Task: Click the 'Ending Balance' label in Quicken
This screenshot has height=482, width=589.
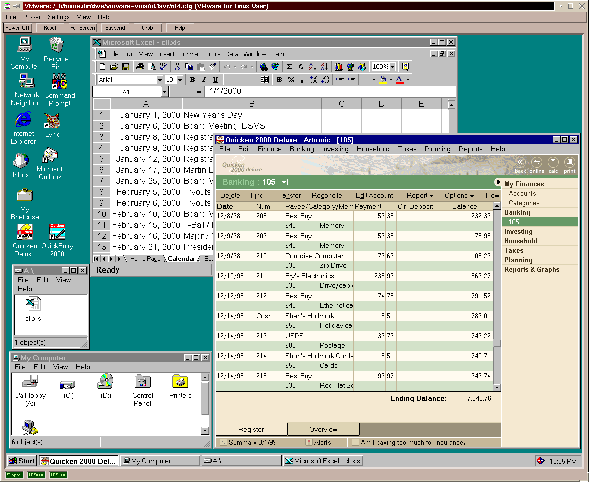Action: (418, 399)
